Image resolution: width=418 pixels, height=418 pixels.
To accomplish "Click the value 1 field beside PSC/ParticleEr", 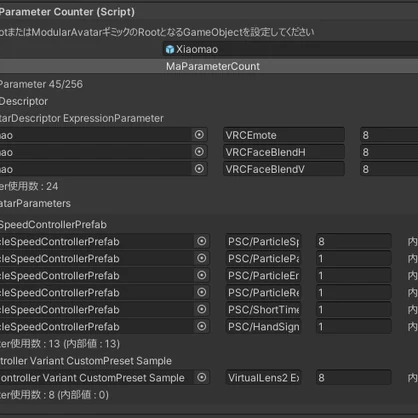I will (x=354, y=275).
